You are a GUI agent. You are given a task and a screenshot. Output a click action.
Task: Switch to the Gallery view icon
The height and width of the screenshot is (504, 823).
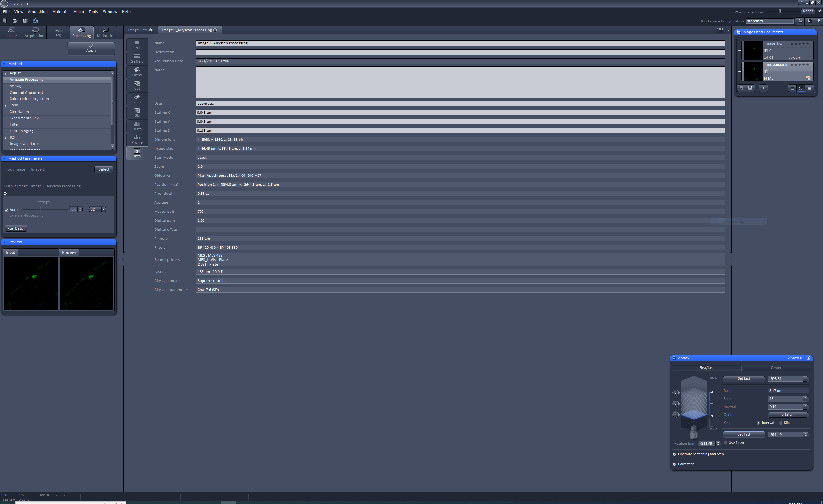coord(137,58)
